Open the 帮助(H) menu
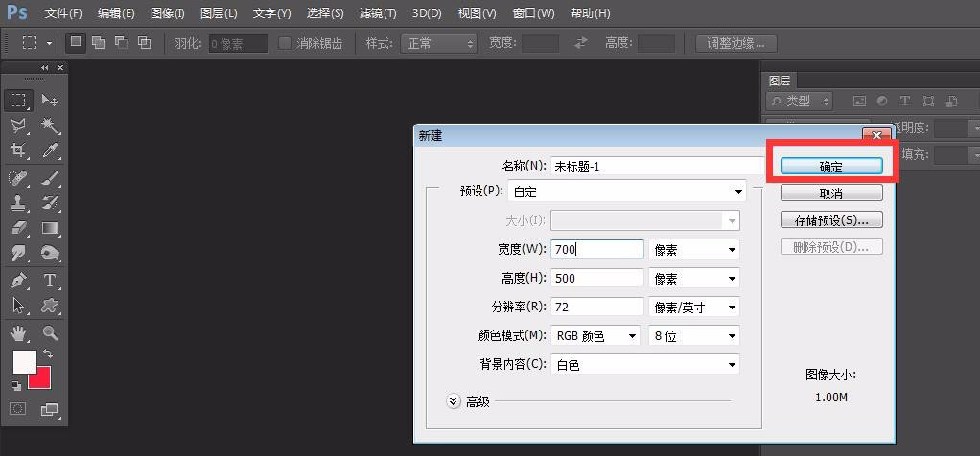The width and height of the screenshot is (980, 456). [x=590, y=13]
